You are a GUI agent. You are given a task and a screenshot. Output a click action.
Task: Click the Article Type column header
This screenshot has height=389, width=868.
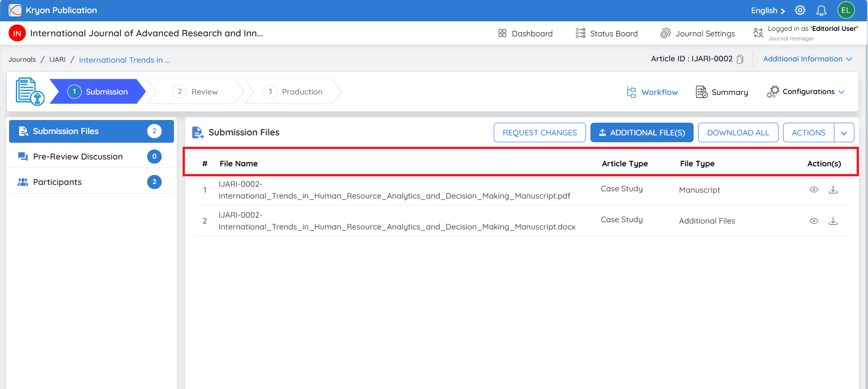625,164
